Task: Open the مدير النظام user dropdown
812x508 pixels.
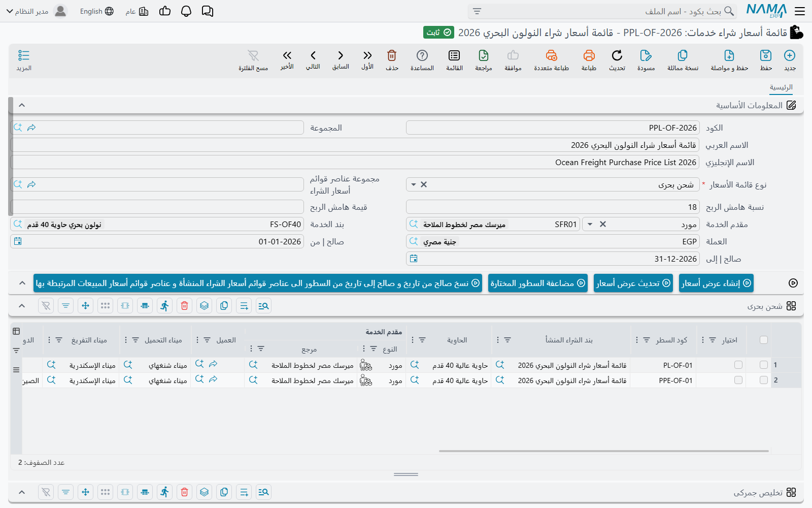Action: point(37,11)
